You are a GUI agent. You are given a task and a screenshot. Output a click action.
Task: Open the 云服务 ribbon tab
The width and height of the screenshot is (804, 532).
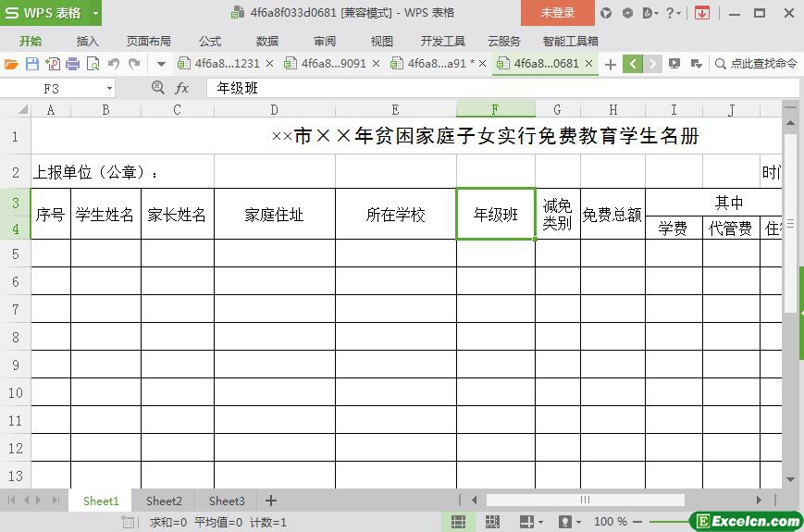coord(504,41)
